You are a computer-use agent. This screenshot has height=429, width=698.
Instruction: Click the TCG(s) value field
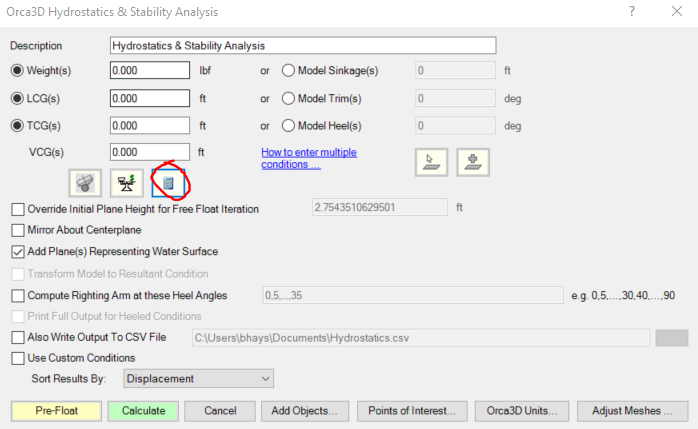150,126
